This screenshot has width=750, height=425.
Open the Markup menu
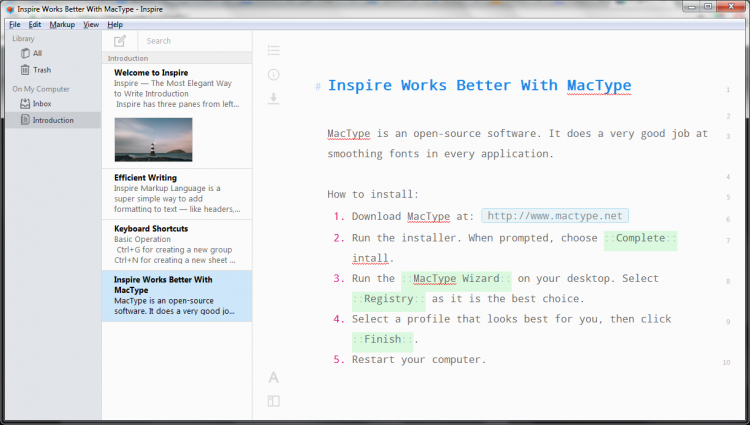coord(62,24)
